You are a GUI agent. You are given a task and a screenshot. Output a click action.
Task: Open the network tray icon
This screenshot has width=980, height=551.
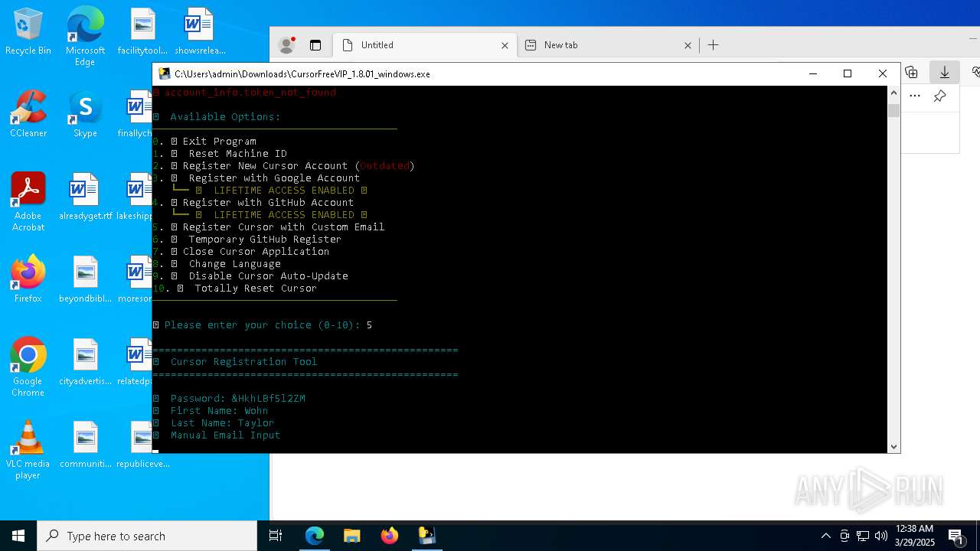pos(863,536)
